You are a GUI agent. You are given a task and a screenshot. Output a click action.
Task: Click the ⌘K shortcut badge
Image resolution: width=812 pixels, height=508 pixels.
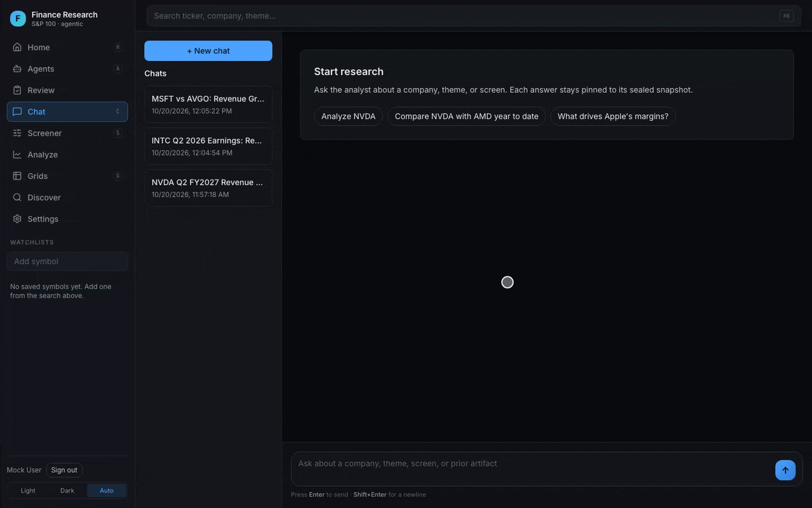786,16
